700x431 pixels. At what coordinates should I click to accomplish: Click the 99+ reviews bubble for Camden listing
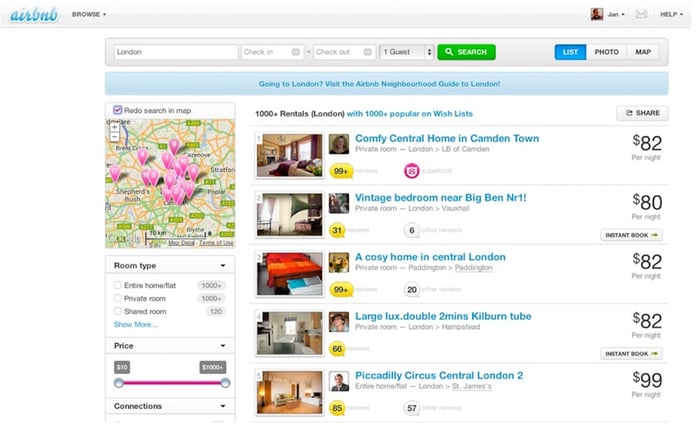(x=341, y=171)
